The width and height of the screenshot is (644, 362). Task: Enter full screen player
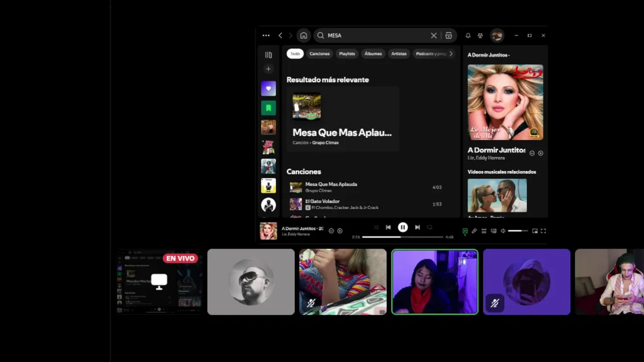pos(543,231)
